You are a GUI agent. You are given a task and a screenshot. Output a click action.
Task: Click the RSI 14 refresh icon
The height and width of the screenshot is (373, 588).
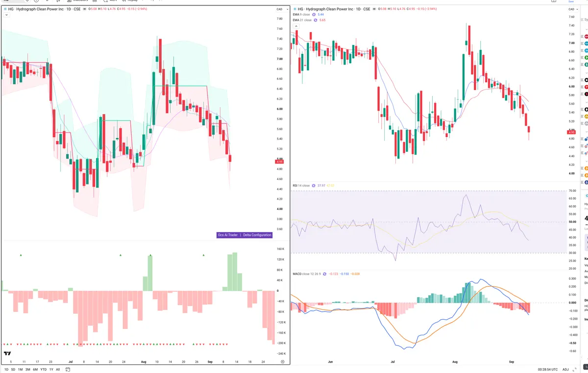pos(314,186)
